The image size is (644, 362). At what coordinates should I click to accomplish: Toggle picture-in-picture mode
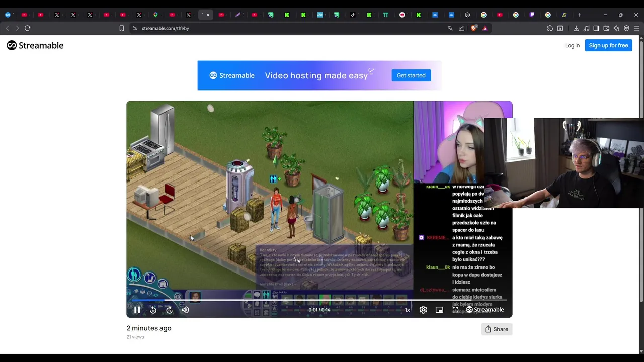coord(439,310)
